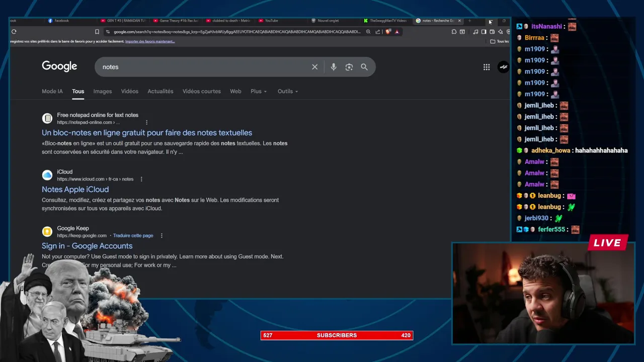Open the tab search icon in toolbar
The height and width of the screenshot is (362, 644).
[462, 32]
